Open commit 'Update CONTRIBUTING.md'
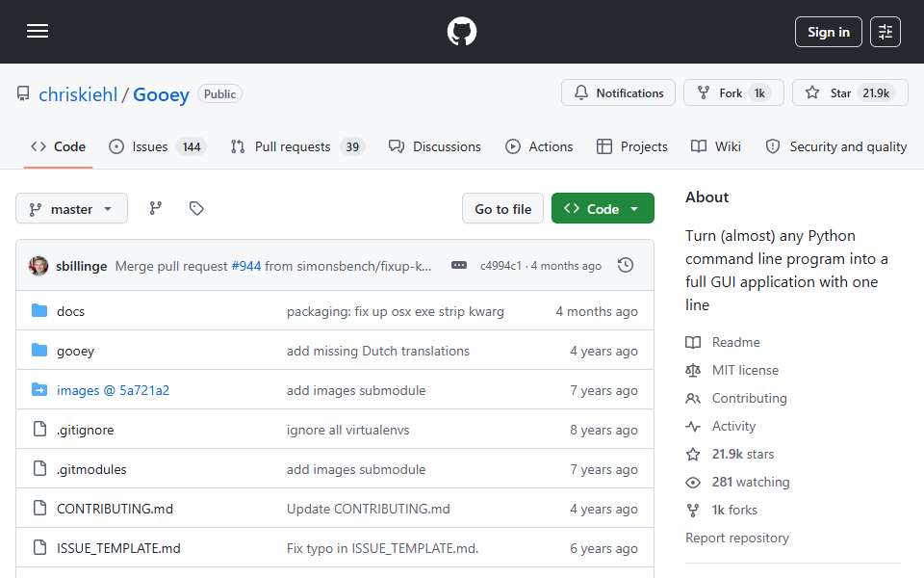 pyautogui.click(x=369, y=509)
